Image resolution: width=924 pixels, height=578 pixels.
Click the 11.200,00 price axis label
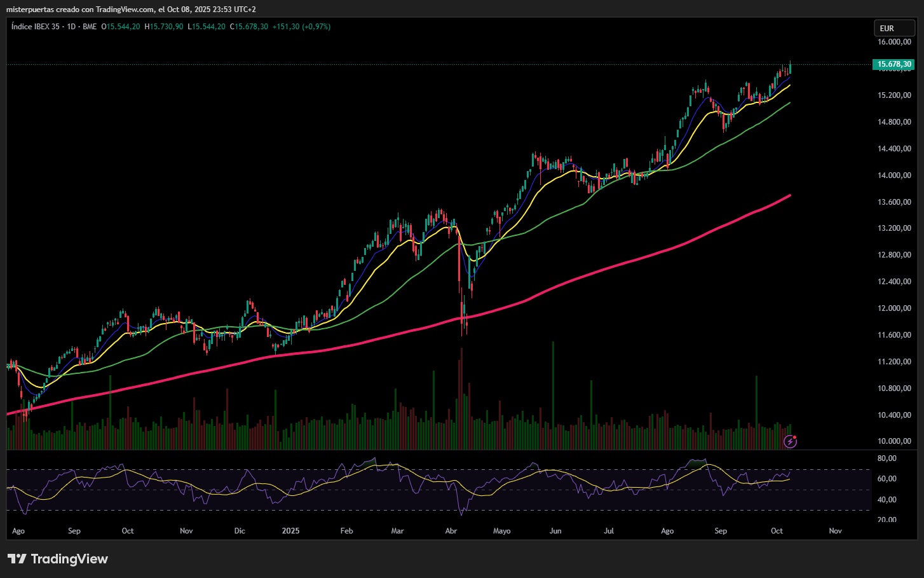pos(895,362)
